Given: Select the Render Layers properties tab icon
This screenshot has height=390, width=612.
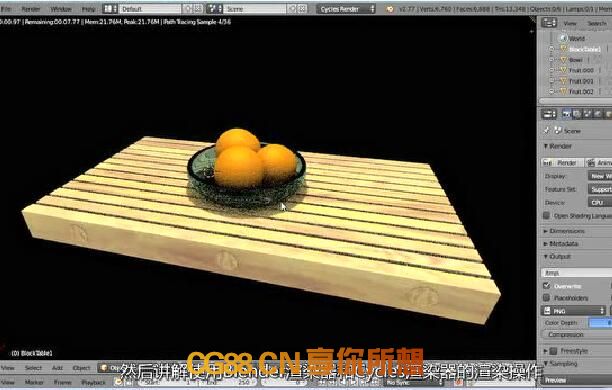Looking at the screenshot, I should point(577,114).
